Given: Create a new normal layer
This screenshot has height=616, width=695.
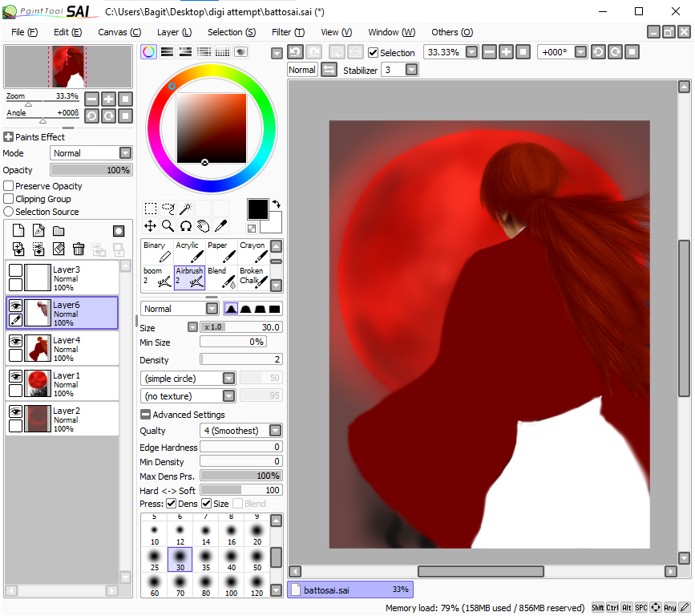Looking at the screenshot, I should (18, 231).
